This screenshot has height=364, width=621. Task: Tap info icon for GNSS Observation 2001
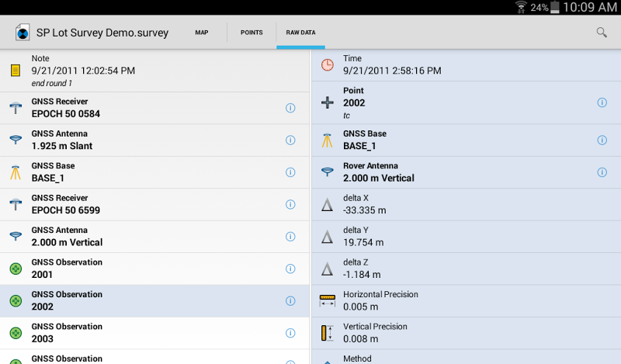pyautogui.click(x=290, y=269)
